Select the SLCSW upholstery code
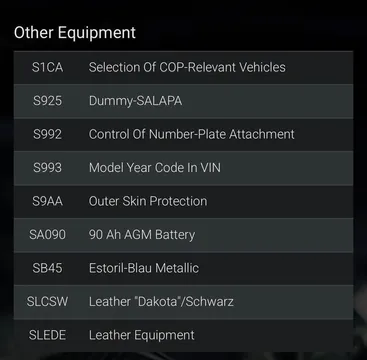 [x=47, y=302]
